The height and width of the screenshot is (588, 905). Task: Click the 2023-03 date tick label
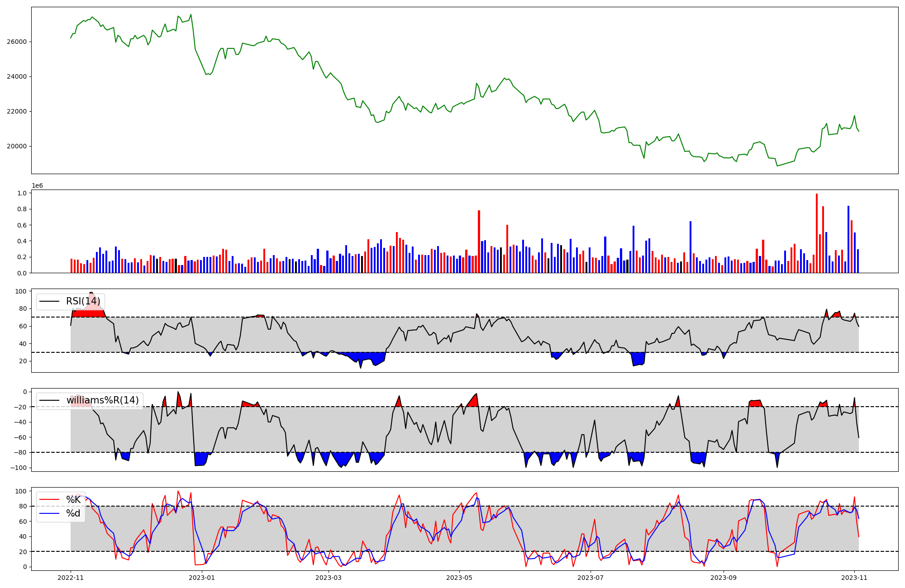click(x=328, y=578)
